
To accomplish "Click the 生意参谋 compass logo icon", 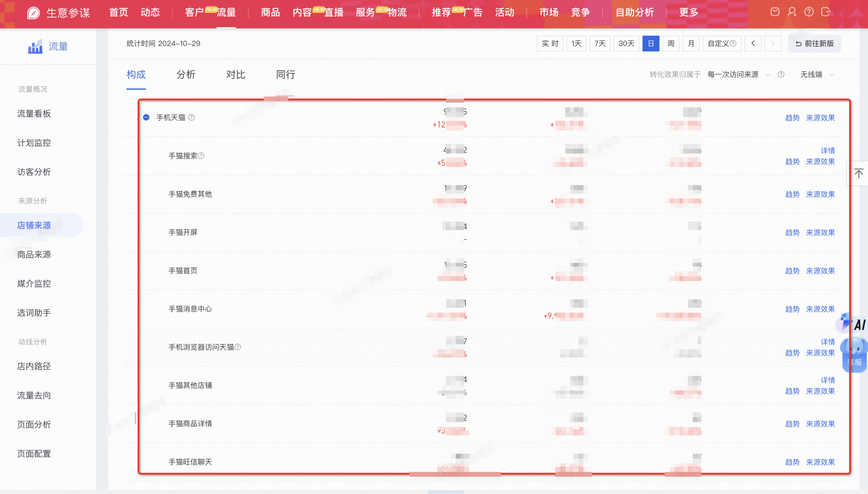I will pyautogui.click(x=33, y=13).
